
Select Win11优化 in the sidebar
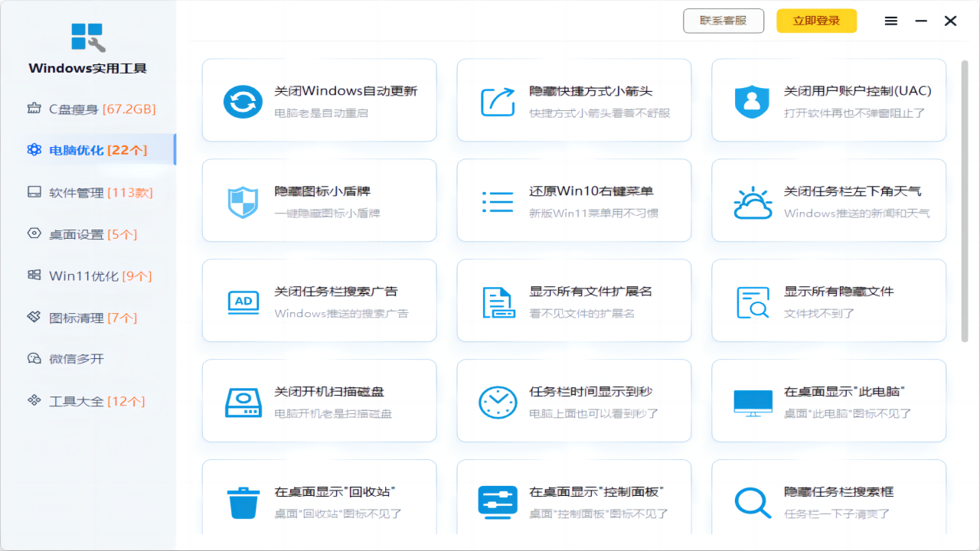[90, 276]
